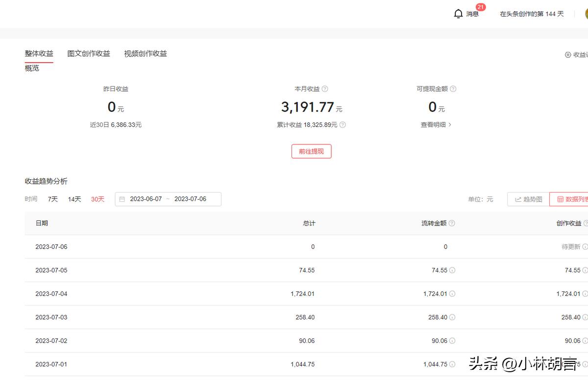This screenshot has width=588, height=382.
Task: Switch to 趋势图 chart view
Action: coord(528,199)
